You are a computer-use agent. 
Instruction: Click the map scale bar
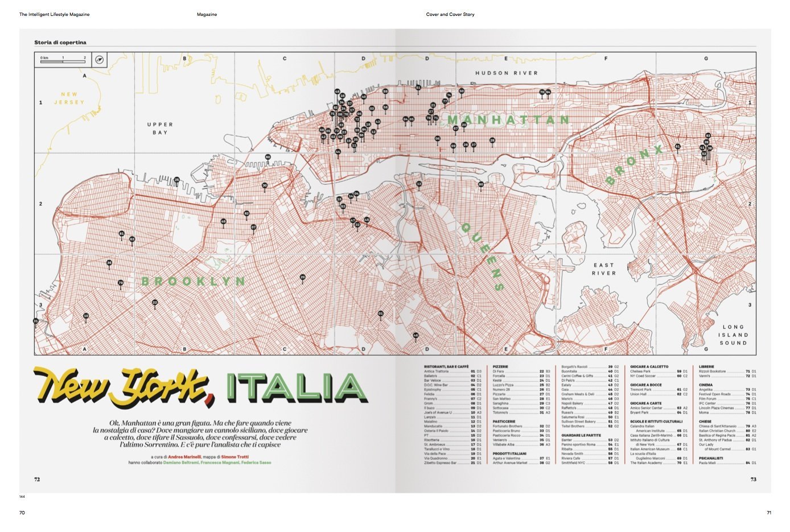pyautogui.click(x=63, y=61)
